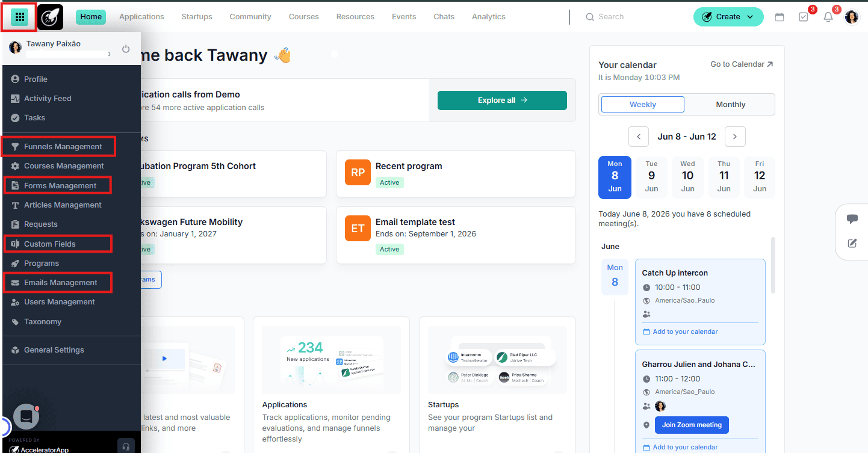Screen dimensions: 868x453
Task: Click the power logout icon
Action: click(x=126, y=49)
